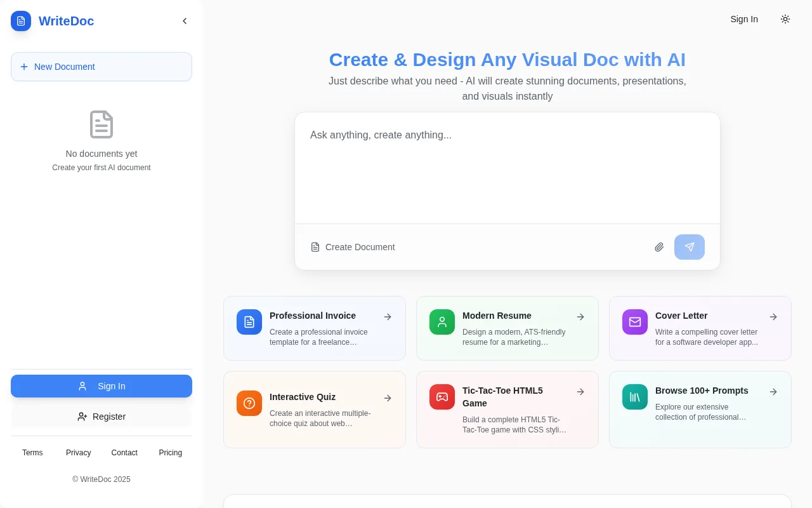Viewport: 812px width, 508px height.
Task: Click the '© WriteDoc 2025' footer text
Action: coord(101,479)
